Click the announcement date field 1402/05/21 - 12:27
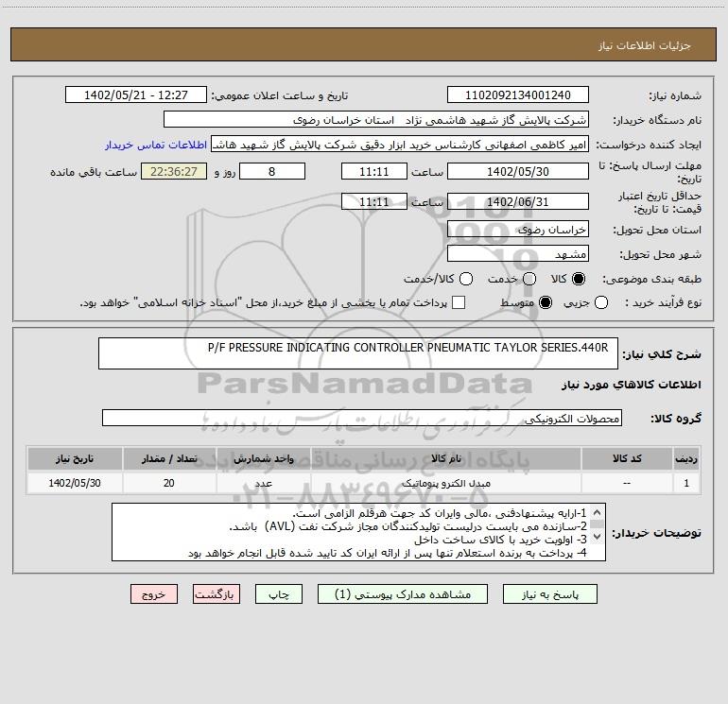The height and width of the screenshot is (704, 728). (x=136, y=94)
